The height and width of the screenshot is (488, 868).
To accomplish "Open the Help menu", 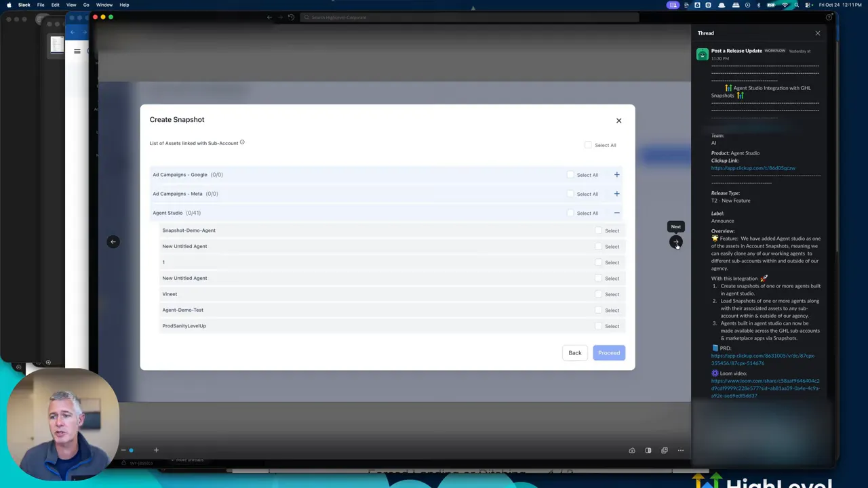I will (124, 5).
